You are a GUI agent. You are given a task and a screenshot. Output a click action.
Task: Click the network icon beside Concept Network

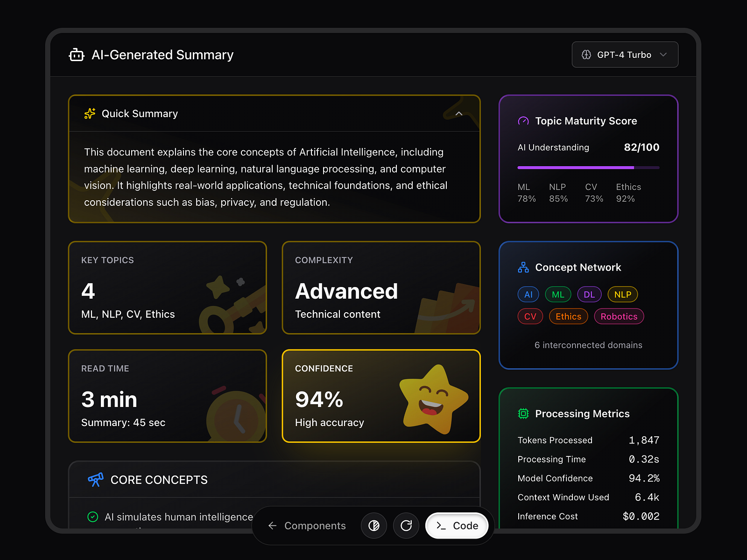523,267
